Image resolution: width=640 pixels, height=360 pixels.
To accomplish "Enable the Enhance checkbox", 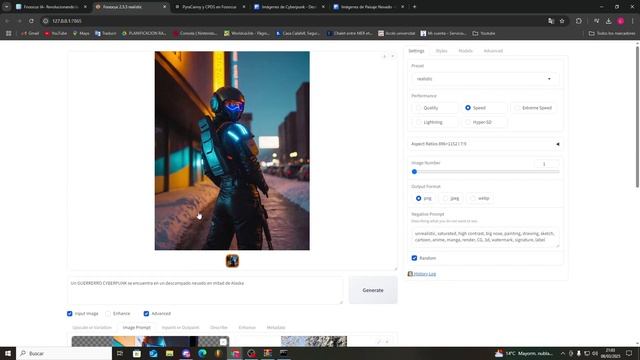I will click(108, 313).
